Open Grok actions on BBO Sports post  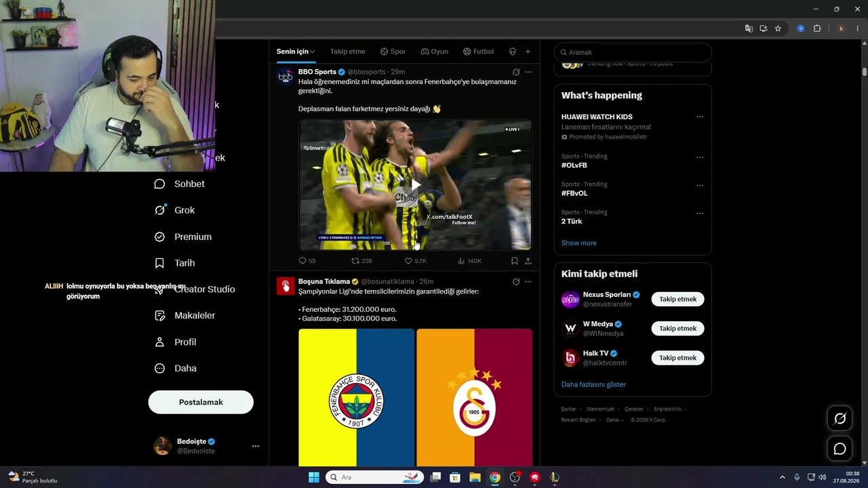click(516, 72)
